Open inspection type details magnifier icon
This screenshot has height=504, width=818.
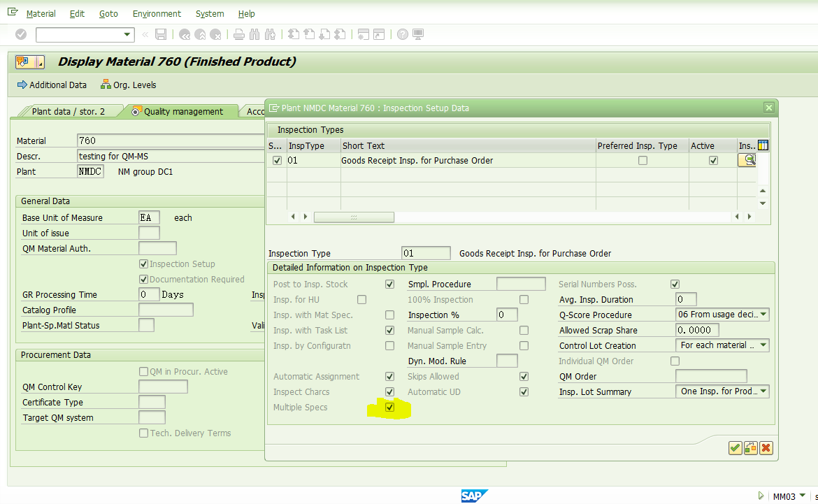coord(748,160)
